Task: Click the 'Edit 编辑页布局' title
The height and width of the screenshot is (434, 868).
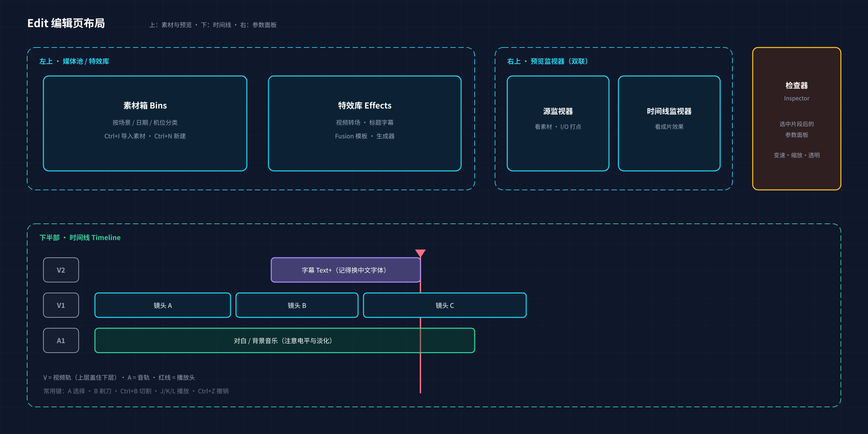Action: 66,23
